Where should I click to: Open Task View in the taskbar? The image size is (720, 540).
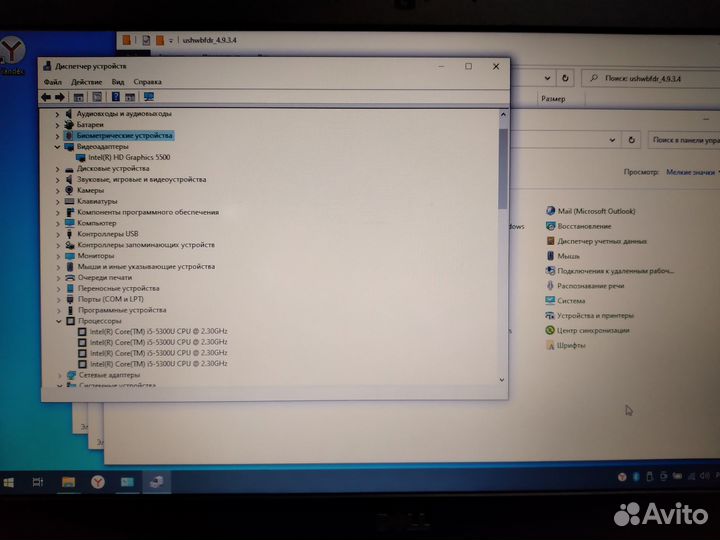coord(38,482)
